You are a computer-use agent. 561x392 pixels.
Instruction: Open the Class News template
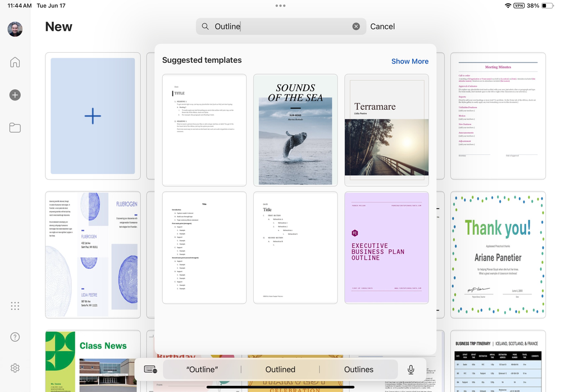[x=93, y=361]
